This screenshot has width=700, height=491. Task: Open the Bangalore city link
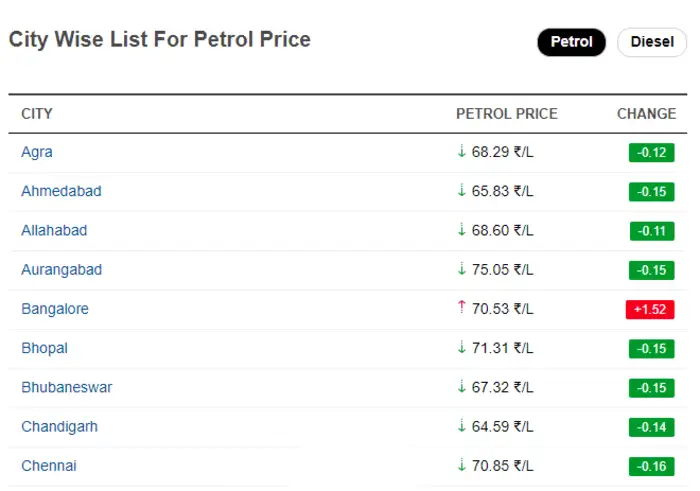point(55,309)
